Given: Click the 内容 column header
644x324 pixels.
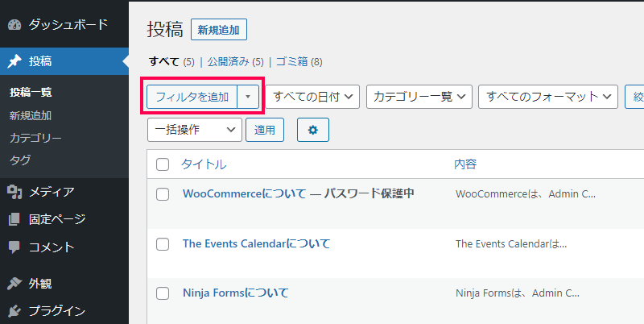Looking at the screenshot, I should pos(465,164).
